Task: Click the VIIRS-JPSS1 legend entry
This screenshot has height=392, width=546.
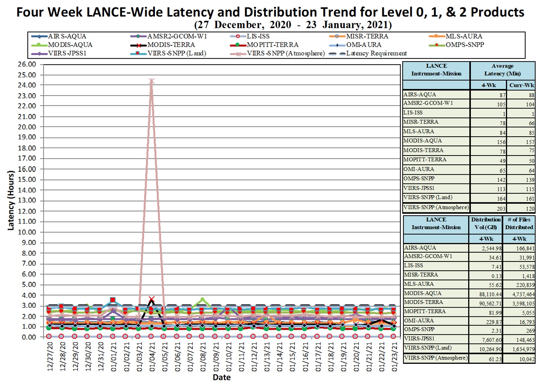Action: tap(59, 53)
